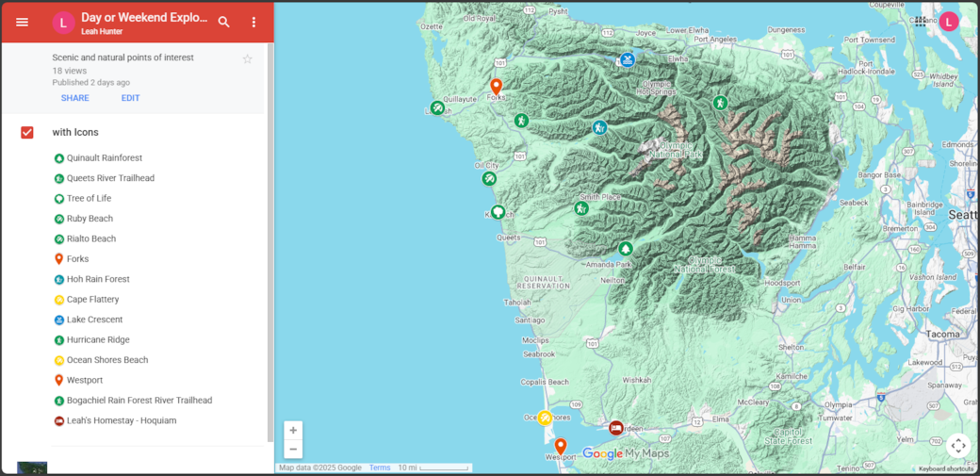
Task: Select Leah's Homestay - Hoquiam in the list
Action: [122, 420]
